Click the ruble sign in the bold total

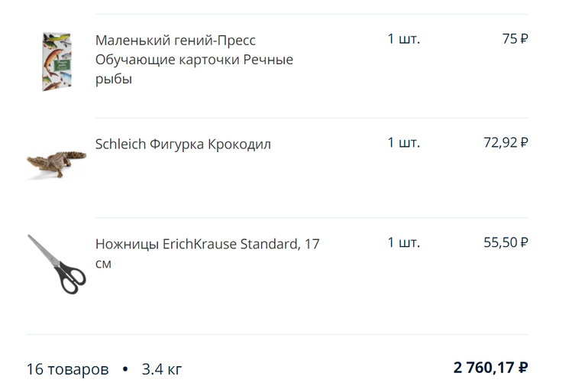[523, 368]
